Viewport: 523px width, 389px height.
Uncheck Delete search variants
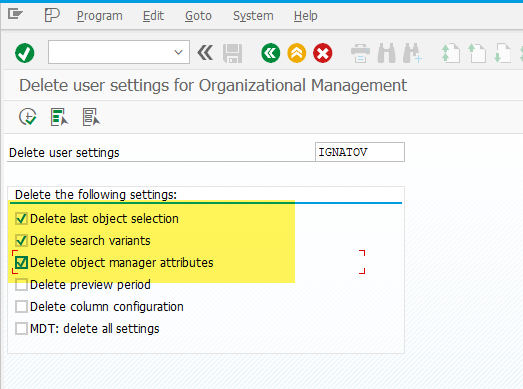(x=21, y=241)
